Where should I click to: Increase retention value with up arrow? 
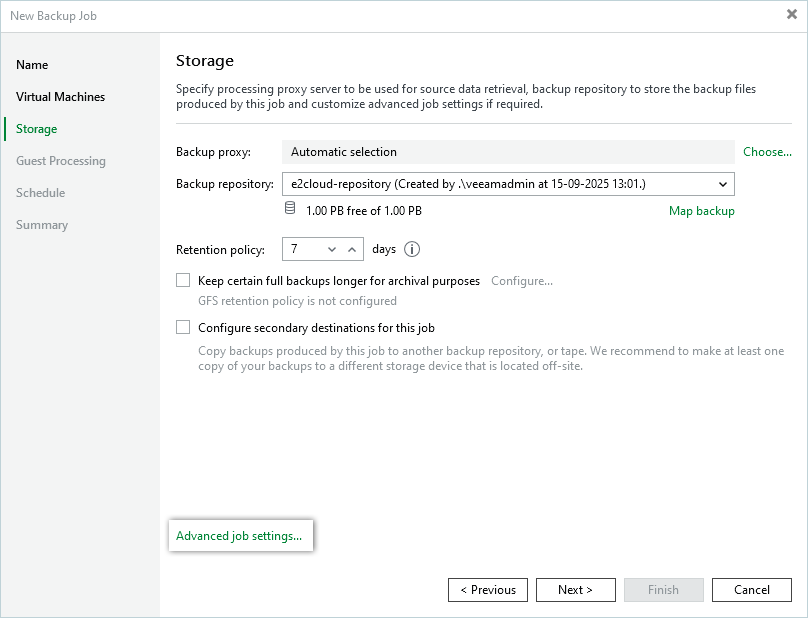click(x=352, y=249)
